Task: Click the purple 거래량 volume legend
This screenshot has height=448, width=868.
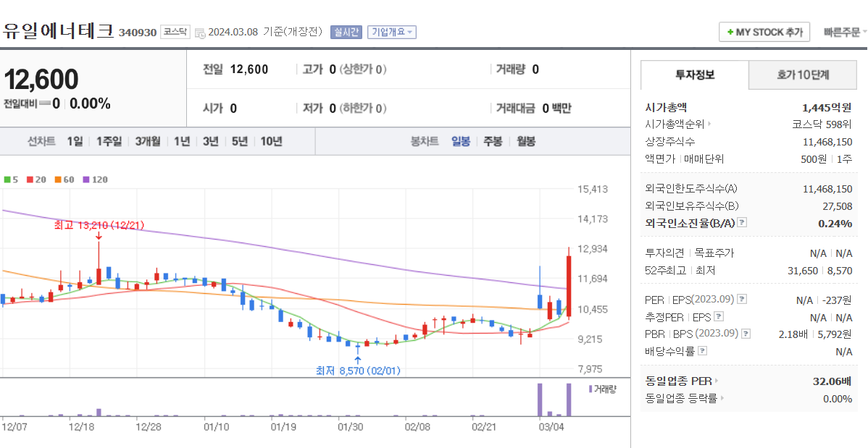Action: tap(602, 389)
